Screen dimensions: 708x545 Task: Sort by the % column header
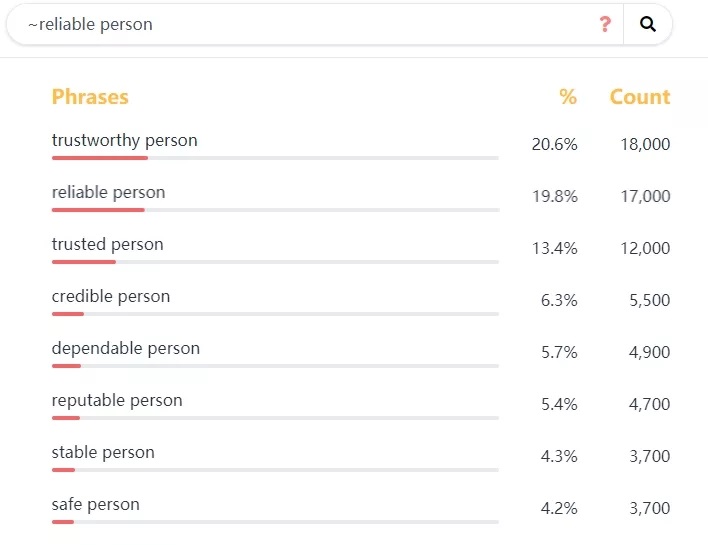tap(568, 97)
